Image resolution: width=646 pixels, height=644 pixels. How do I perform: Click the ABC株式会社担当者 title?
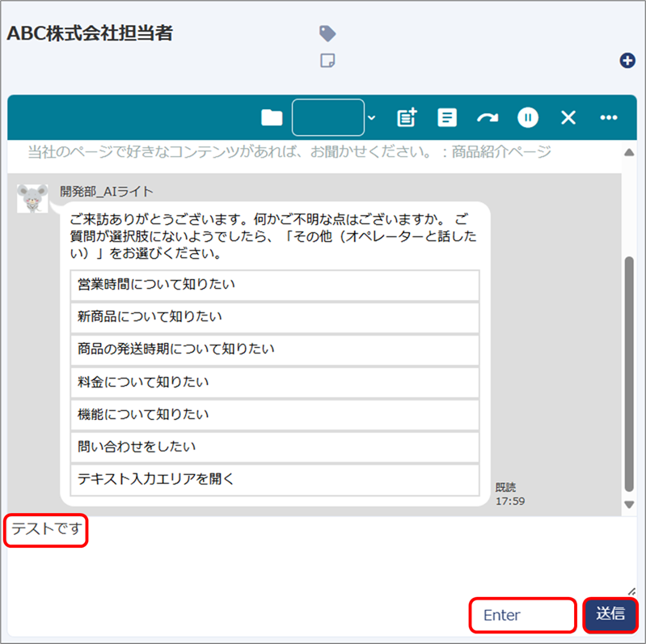[x=90, y=34]
